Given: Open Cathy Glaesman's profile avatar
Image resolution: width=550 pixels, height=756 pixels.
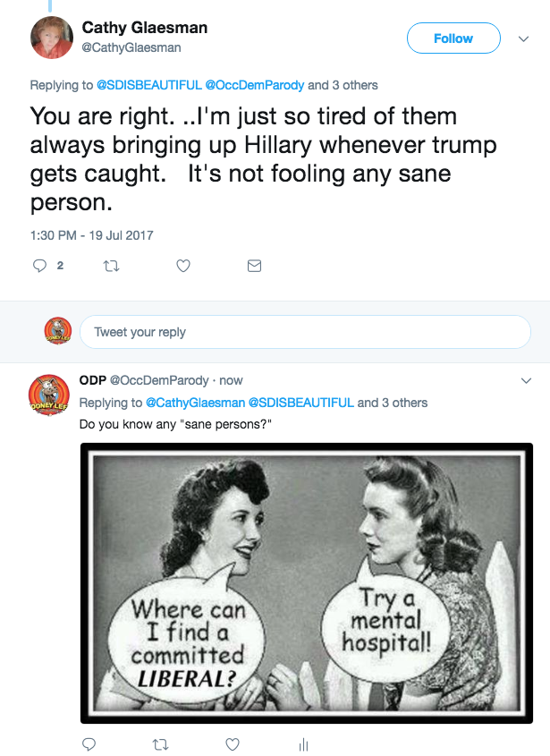Looking at the screenshot, I should 51,38.
